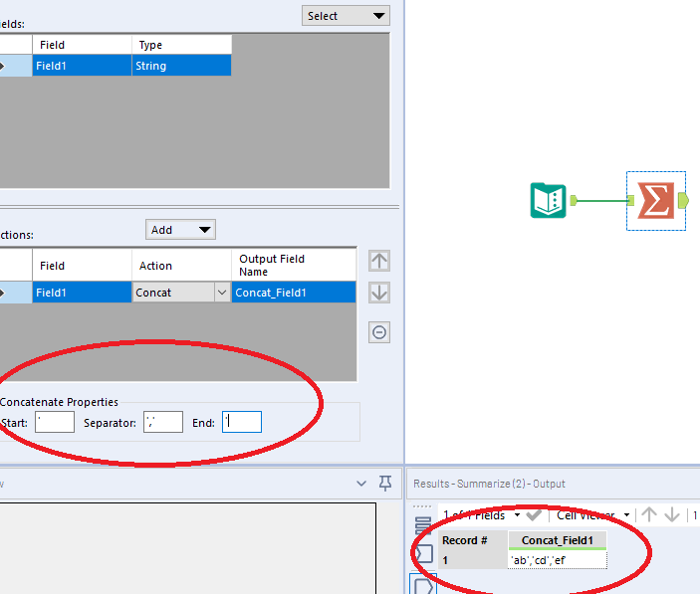Click the Concat_Field1 output field name cell

(x=294, y=293)
